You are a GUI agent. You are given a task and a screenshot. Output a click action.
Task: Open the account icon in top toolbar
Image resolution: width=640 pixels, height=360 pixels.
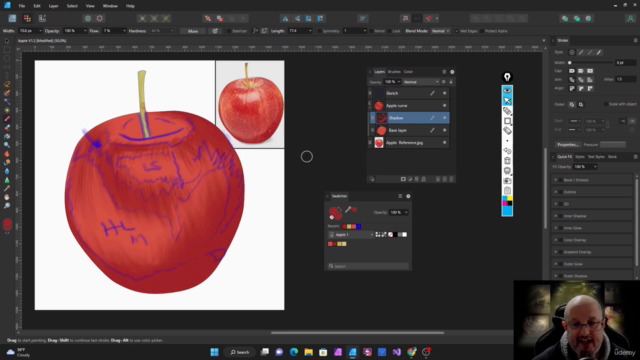(x=630, y=18)
